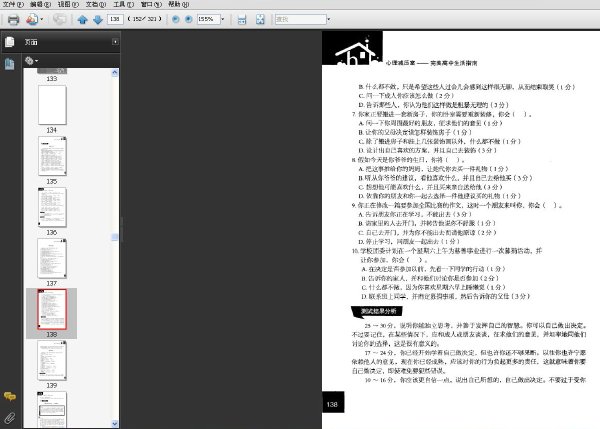The width and height of the screenshot is (600, 429).
Task: Select the page 134 thumbnail
Action: 52,105
